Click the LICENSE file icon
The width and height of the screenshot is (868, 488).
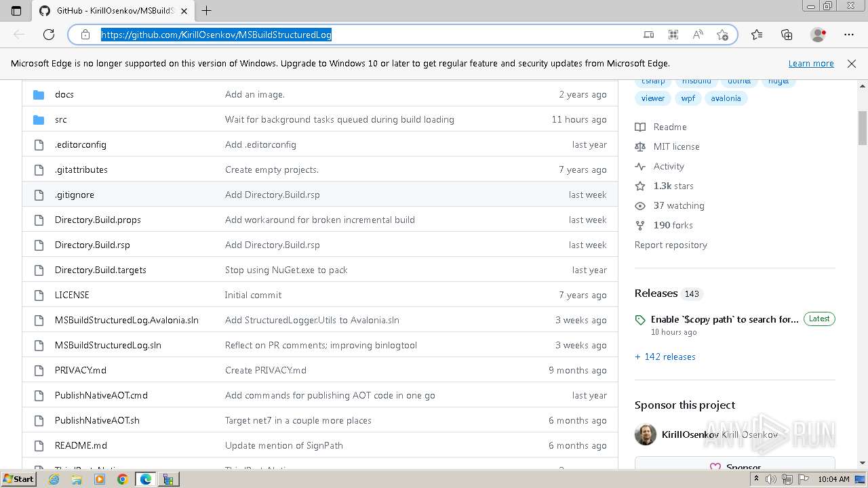tap(39, 295)
